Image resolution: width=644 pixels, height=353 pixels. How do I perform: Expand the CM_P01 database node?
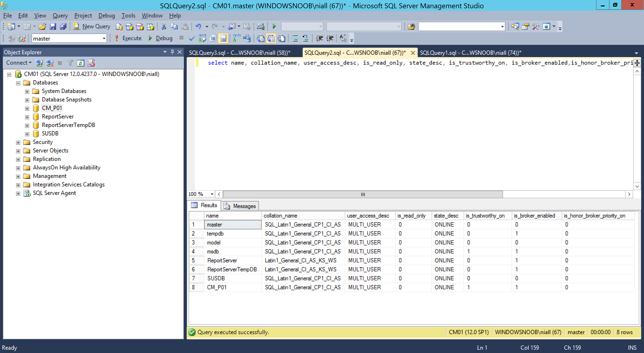27,108
